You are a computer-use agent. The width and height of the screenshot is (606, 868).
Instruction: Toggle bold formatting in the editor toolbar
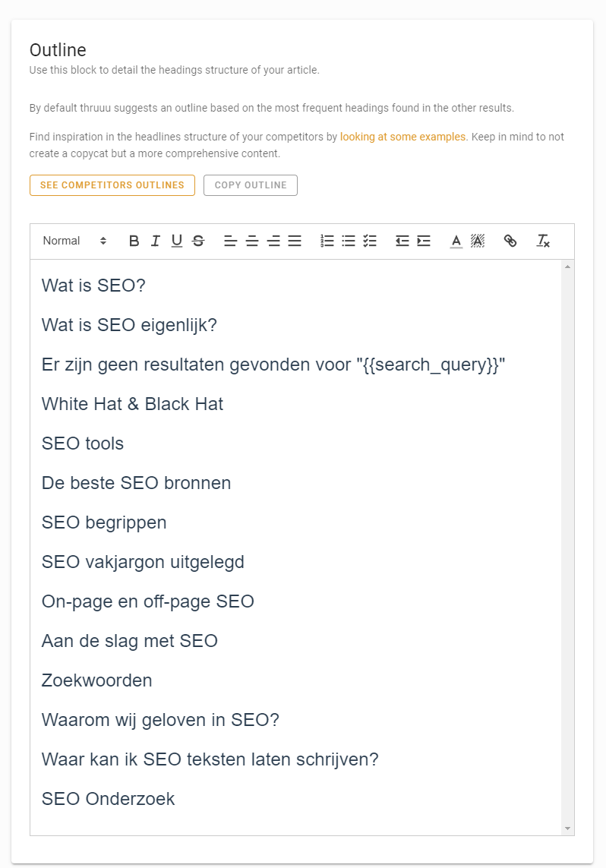coord(134,241)
